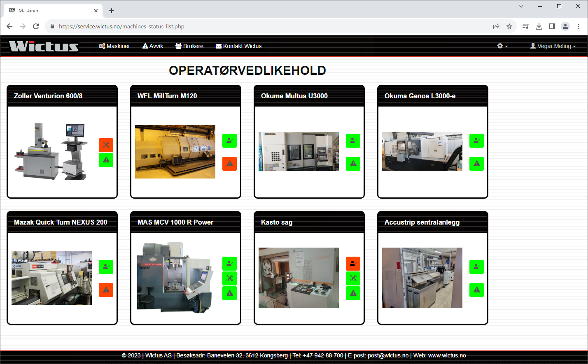Open the Okuma Multus U3000 title
This screenshot has width=588, height=364.
point(294,96)
